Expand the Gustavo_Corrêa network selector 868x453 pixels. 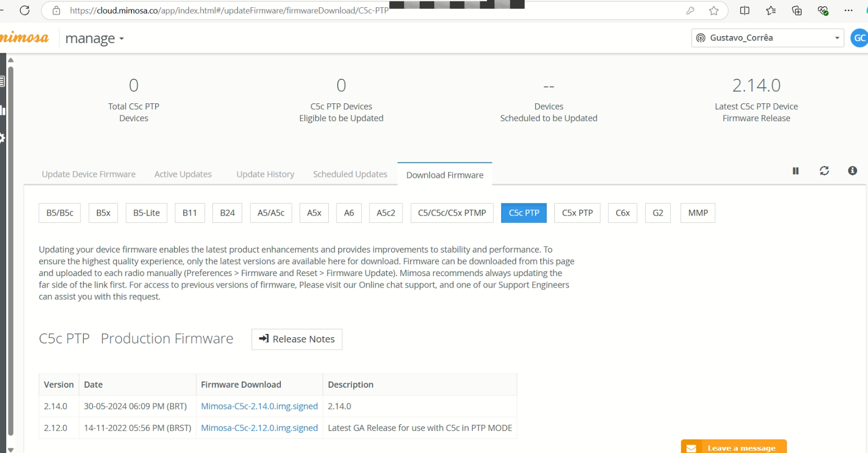767,38
